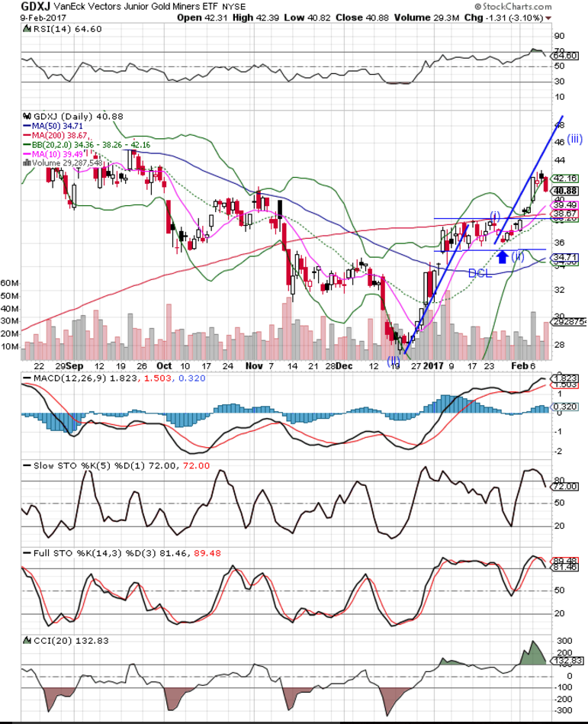Viewport: 588px width, 724px height.
Task: Click the volume bars icon in legend
Action: [x=27, y=162]
